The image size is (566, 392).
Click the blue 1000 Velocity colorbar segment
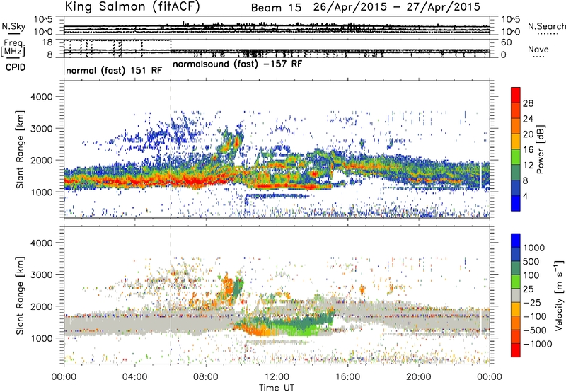coord(516,241)
